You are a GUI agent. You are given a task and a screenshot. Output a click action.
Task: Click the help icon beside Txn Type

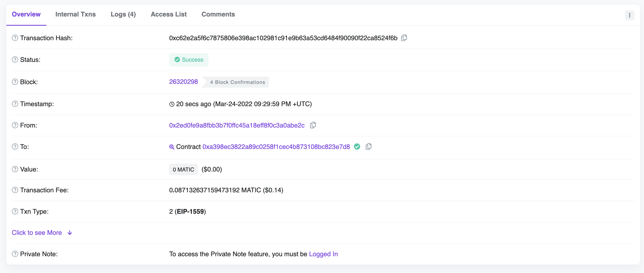(x=15, y=211)
